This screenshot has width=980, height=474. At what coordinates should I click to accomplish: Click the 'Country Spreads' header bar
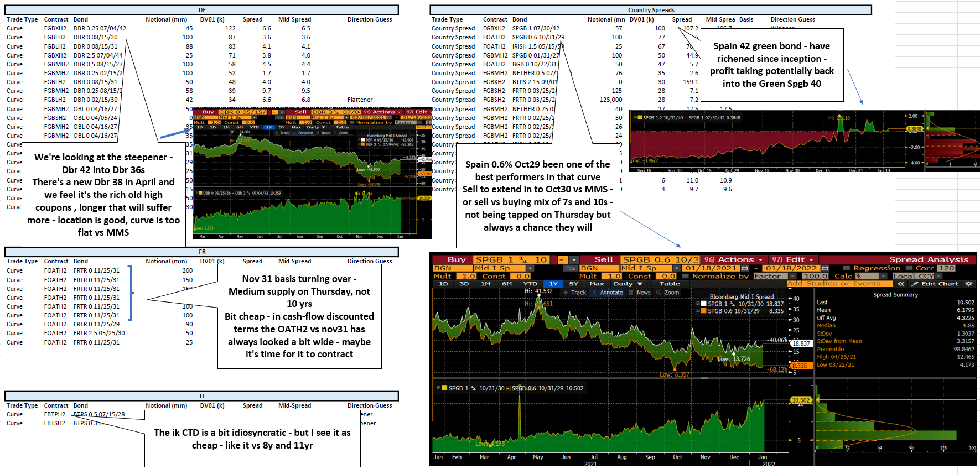[651, 10]
